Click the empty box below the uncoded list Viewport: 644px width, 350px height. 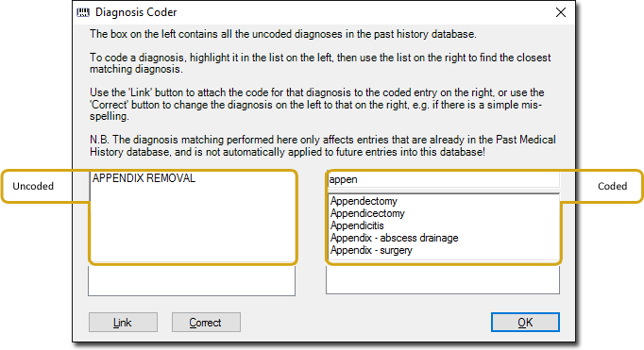(x=192, y=281)
